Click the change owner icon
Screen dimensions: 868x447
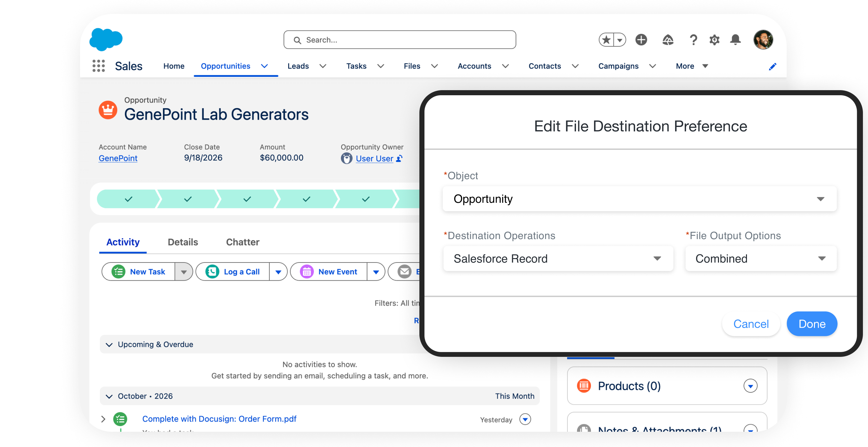(399, 158)
